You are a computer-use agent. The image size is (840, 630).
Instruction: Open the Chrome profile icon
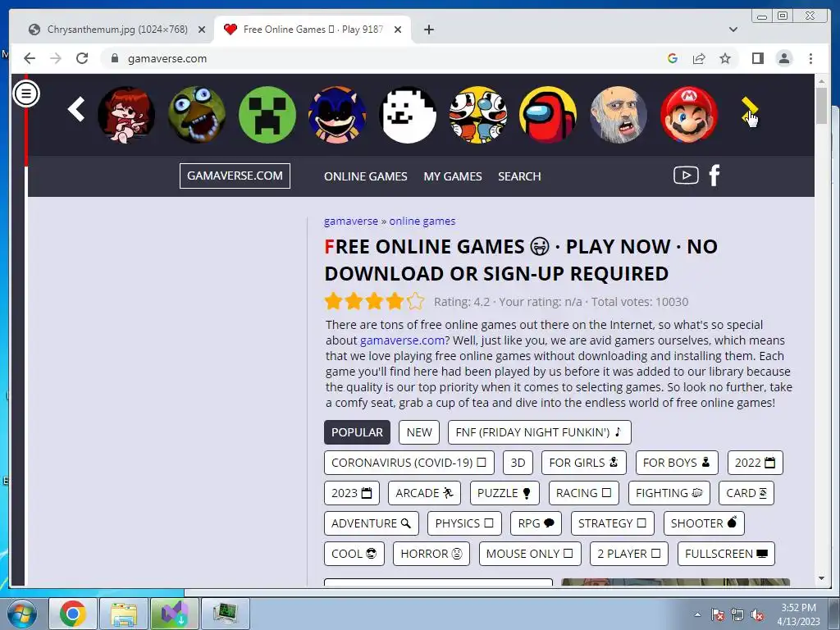click(x=783, y=58)
